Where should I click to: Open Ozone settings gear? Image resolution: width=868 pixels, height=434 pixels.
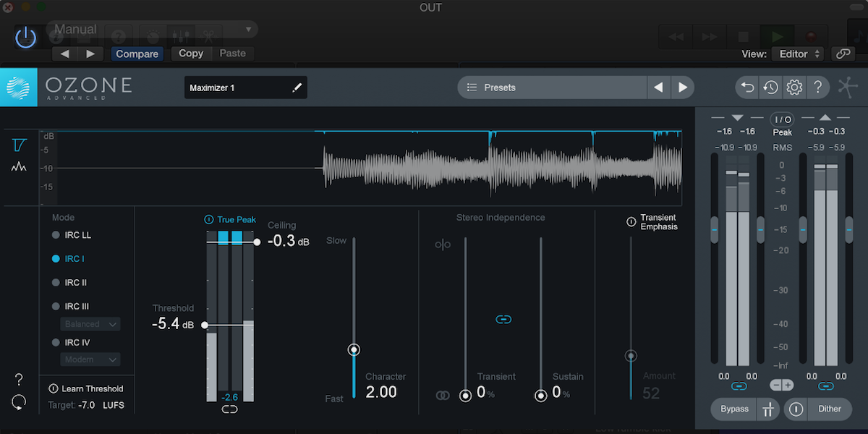794,87
